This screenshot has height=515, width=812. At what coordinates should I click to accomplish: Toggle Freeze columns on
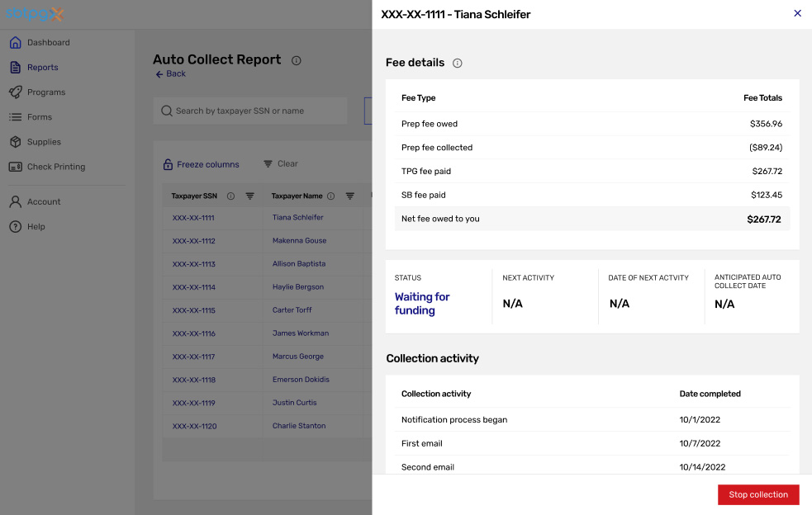[201, 164]
